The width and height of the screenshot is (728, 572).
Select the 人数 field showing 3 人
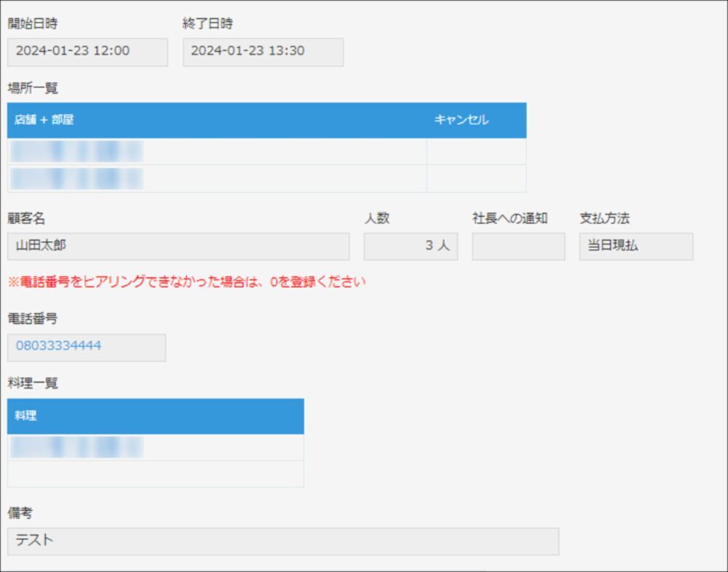pyautogui.click(x=411, y=247)
